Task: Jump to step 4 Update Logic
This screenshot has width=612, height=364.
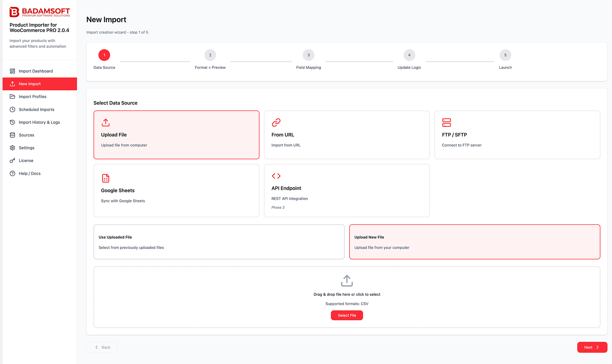Action: [x=409, y=55]
